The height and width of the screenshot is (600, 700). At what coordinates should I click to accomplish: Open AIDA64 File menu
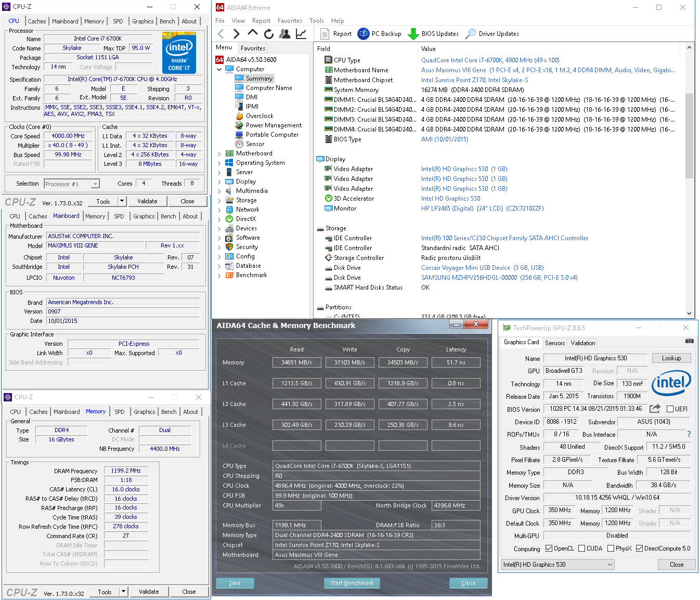pyautogui.click(x=220, y=21)
